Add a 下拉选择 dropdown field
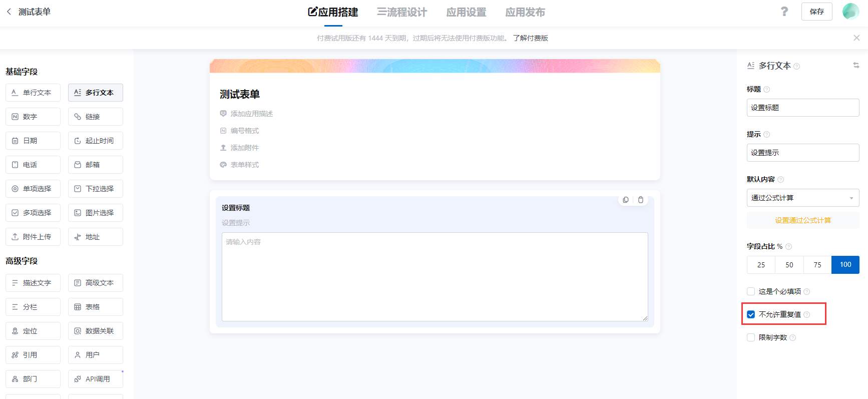Viewport: 868px width, 399px height. (x=96, y=189)
